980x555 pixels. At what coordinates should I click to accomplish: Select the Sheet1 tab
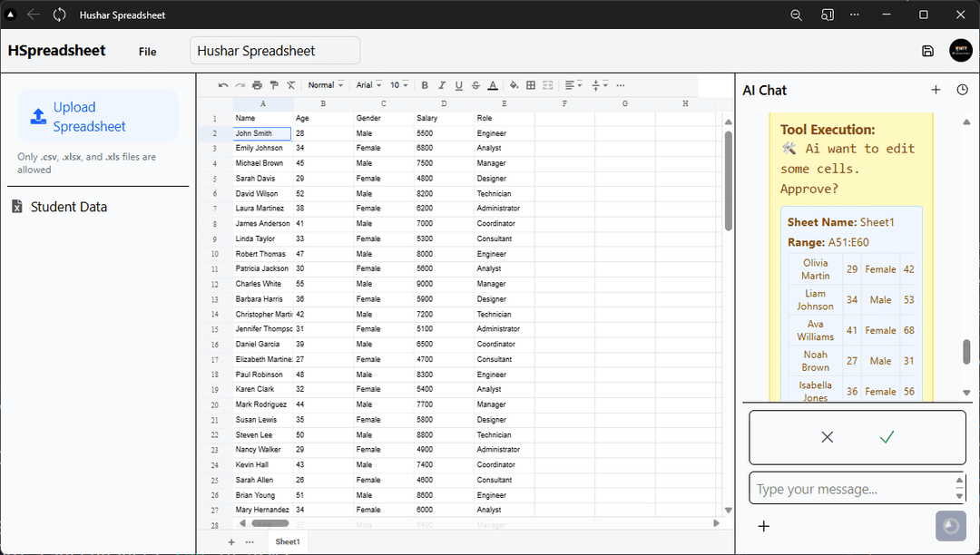pos(288,541)
